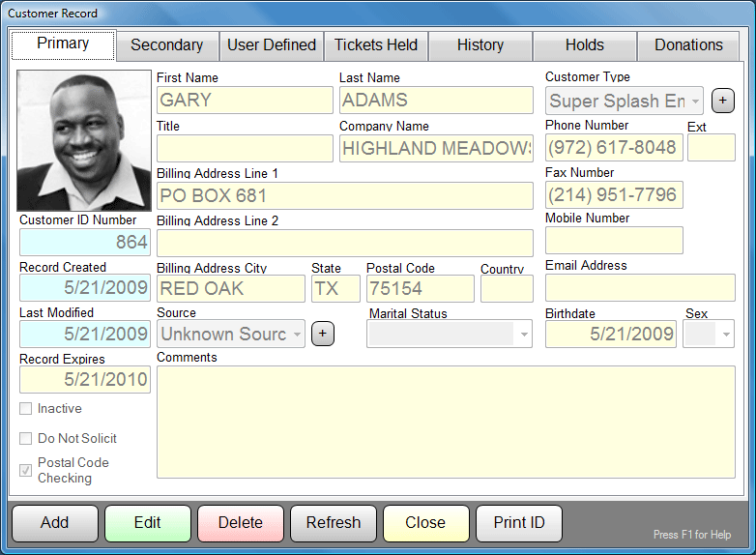Open the Customer Type dropdown
Screen dimensions: 756x555
(694, 101)
